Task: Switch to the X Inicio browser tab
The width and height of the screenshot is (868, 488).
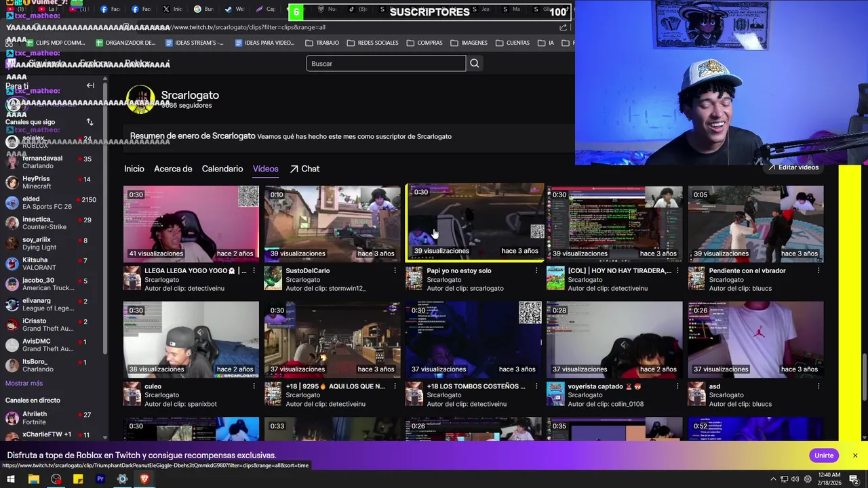Action: click(172, 9)
